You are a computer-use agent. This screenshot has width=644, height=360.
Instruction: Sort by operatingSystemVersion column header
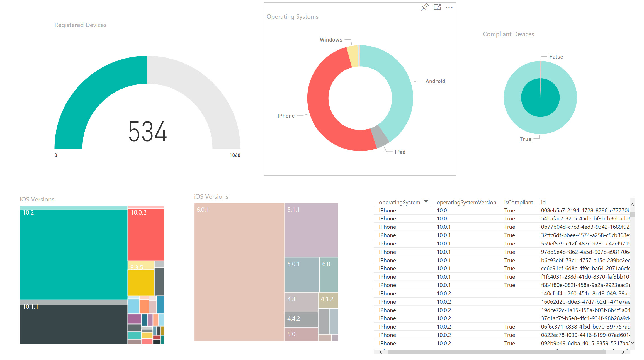466,202
